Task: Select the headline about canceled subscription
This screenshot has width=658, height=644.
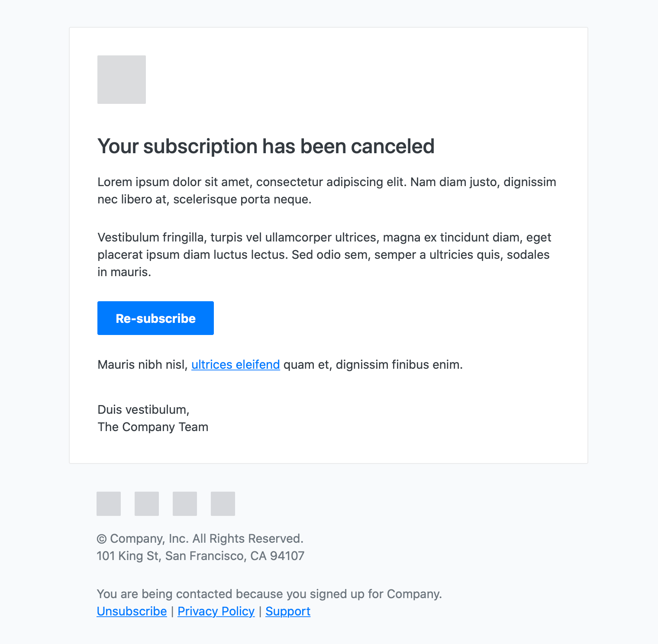Action: coord(266,146)
